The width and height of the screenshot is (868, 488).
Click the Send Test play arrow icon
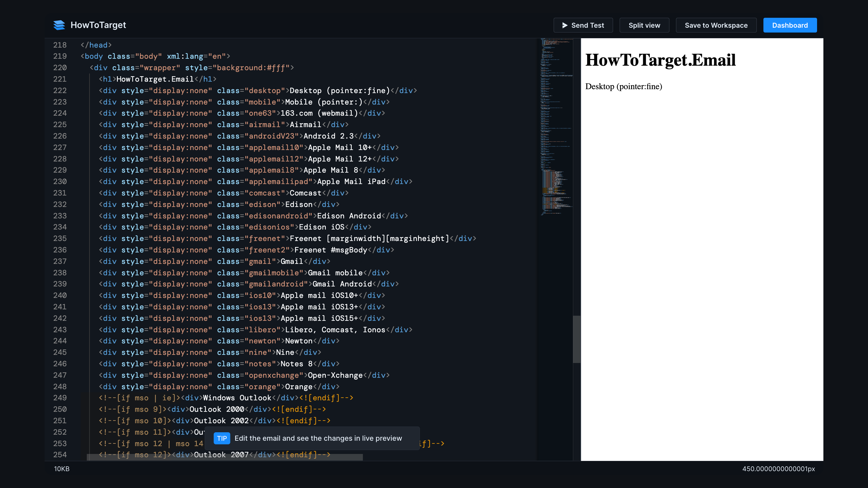point(565,25)
